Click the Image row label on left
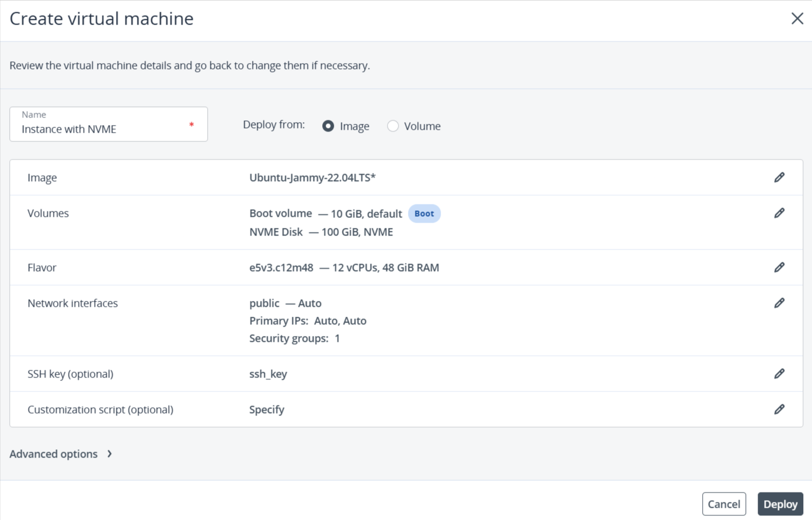Screen dimensions: 812x520 tap(42, 178)
